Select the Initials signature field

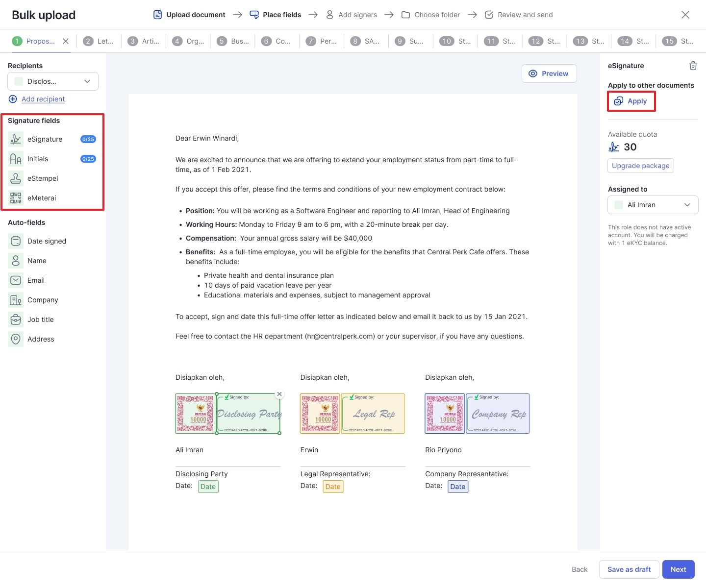point(38,158)
